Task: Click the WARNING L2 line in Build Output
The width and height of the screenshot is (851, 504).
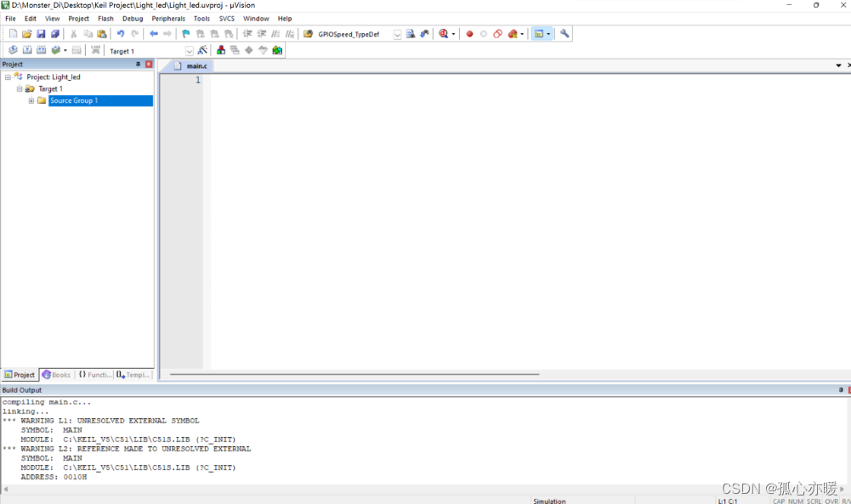Action: point(127,450)
